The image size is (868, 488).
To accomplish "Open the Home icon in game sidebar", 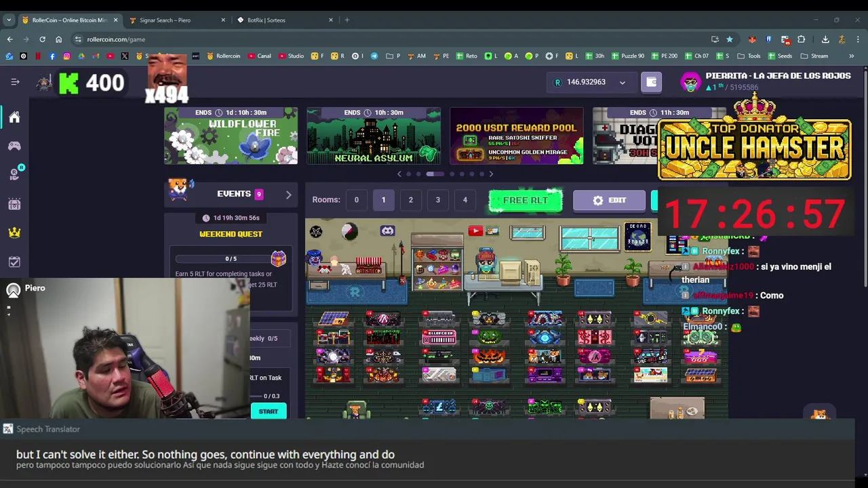I will click(14, 117).
